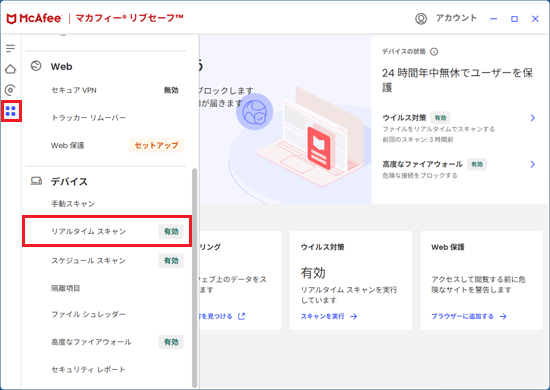Open 高度なファイアウォール in side menu
This screenshot has height=390, width=550.
coord(91,342)
